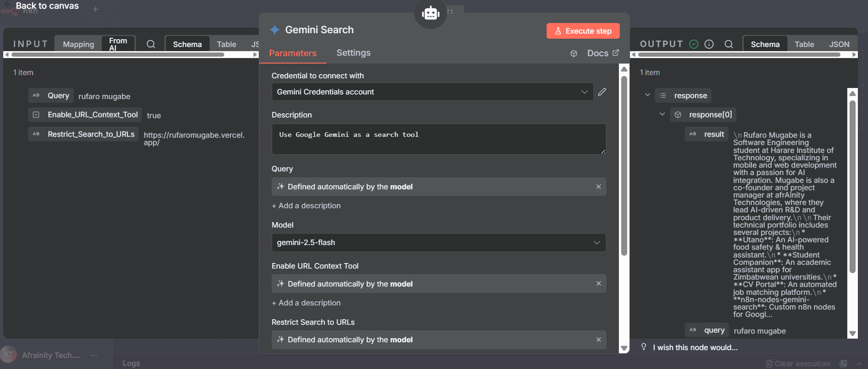868x369 pixels.
Task: Search the input data with magnifier icon
Action: [151, 44]
